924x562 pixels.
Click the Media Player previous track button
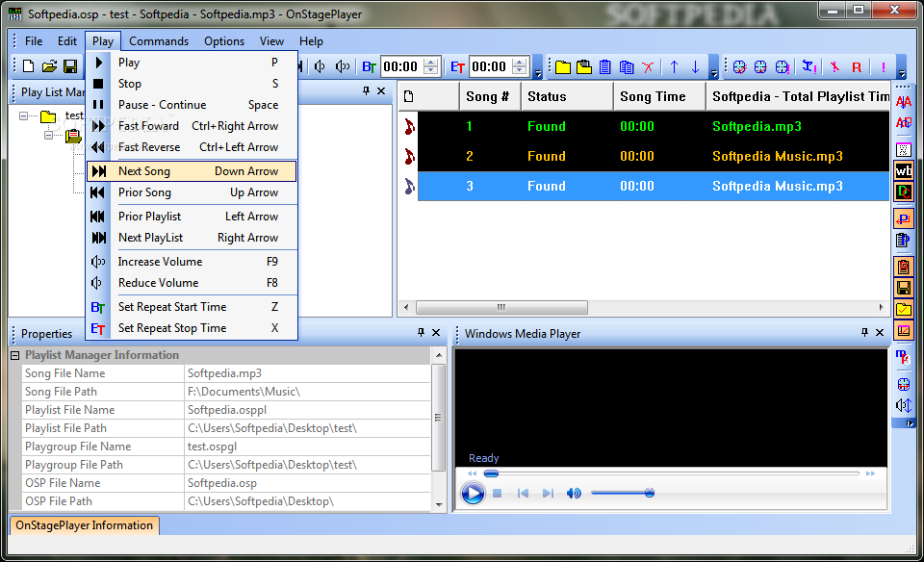point(523,493)
